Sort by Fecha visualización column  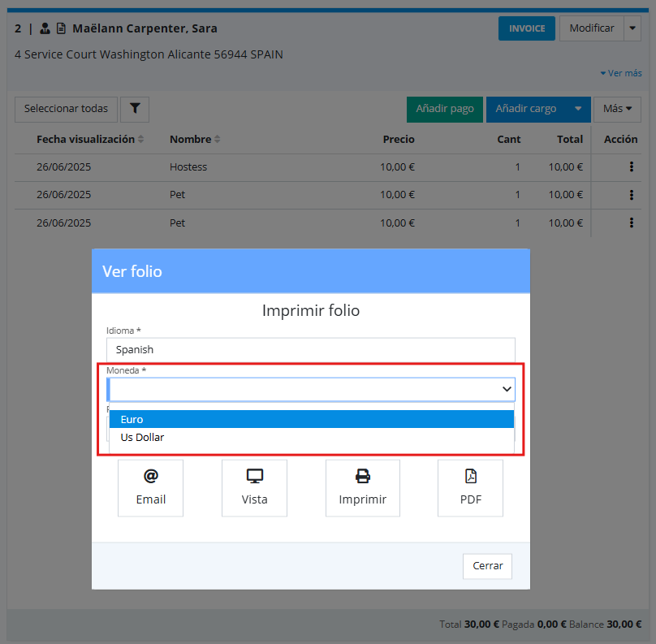[140, 140]
